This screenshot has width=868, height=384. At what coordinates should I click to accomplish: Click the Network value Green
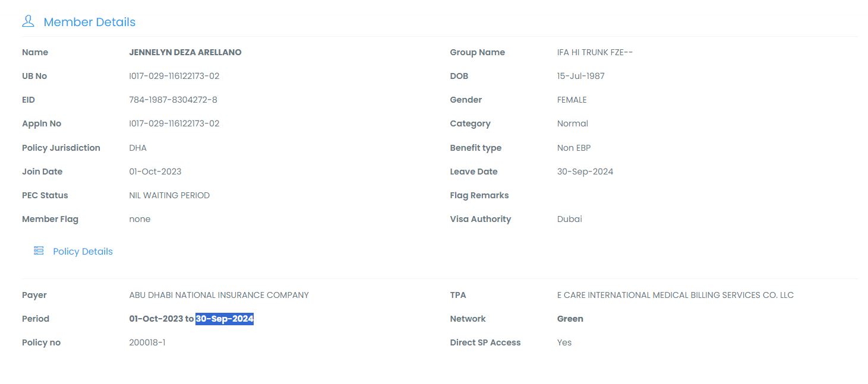coord(570,319)
